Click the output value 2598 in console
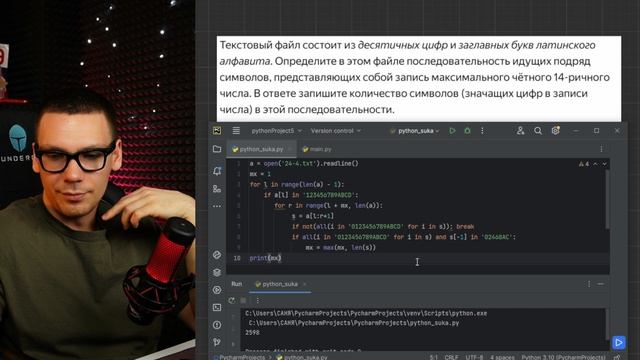Screen dimensions: 640x360 point(252,333)
